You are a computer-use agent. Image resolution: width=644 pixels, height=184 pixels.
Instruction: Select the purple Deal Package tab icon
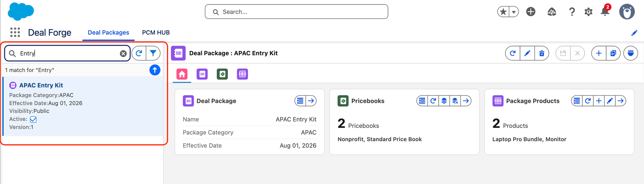(x=202, y=74)
